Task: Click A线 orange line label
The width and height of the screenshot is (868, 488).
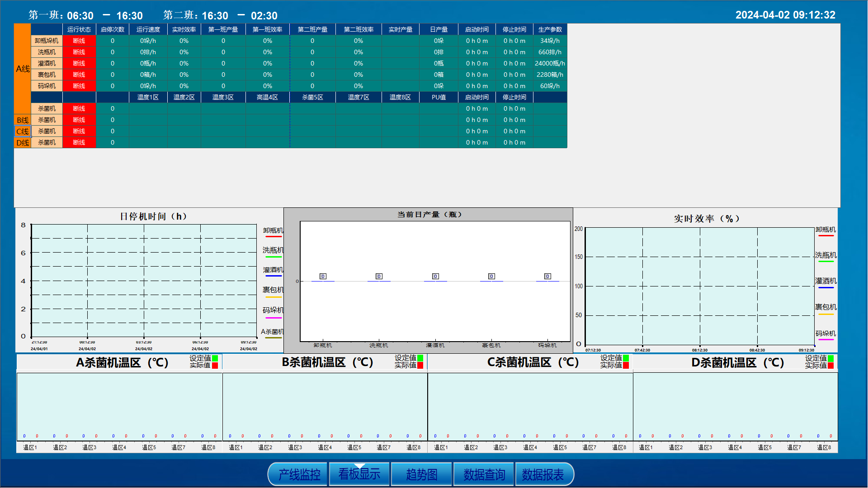Action: 23,69
